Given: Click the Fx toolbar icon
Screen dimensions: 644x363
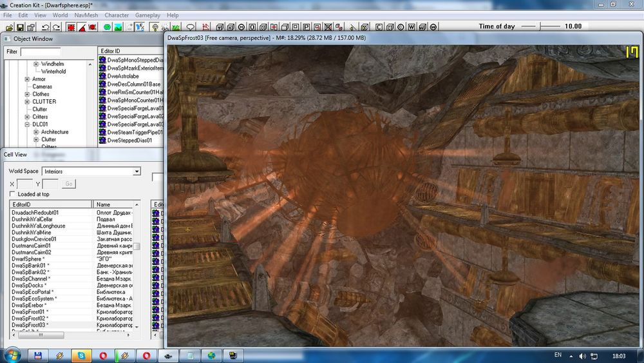Looking at the screenshot, I should click(x=140, y=27).
